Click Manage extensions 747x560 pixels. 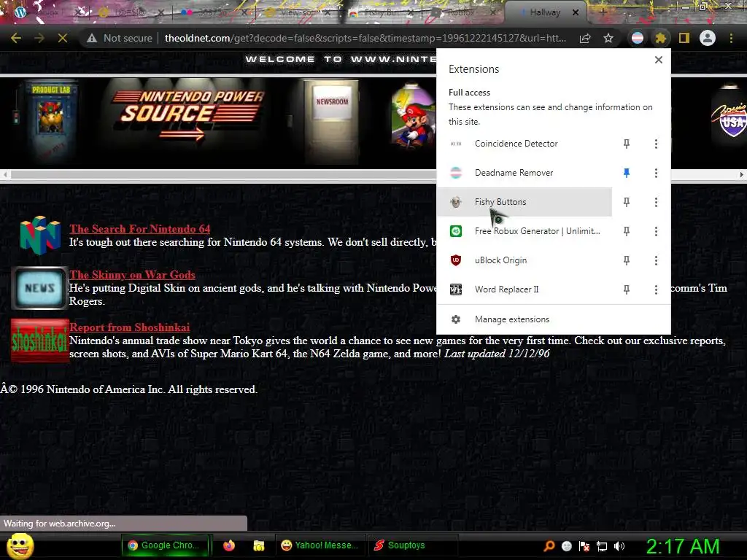pyautogui.click(x=554, y=319)
